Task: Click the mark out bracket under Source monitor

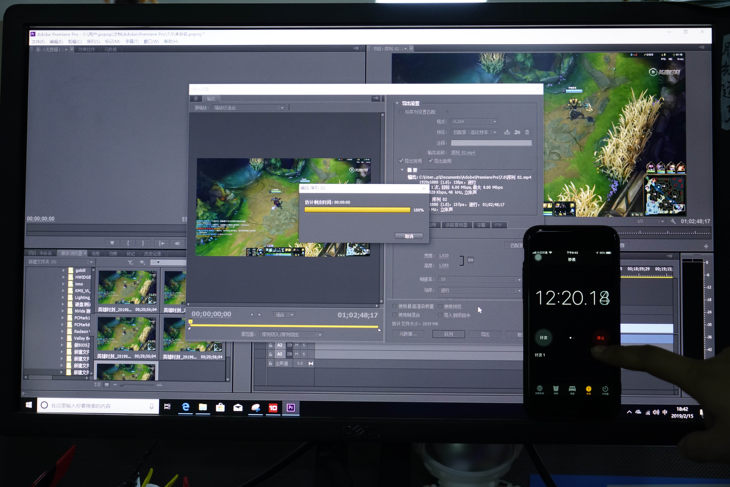Action: 143,243
